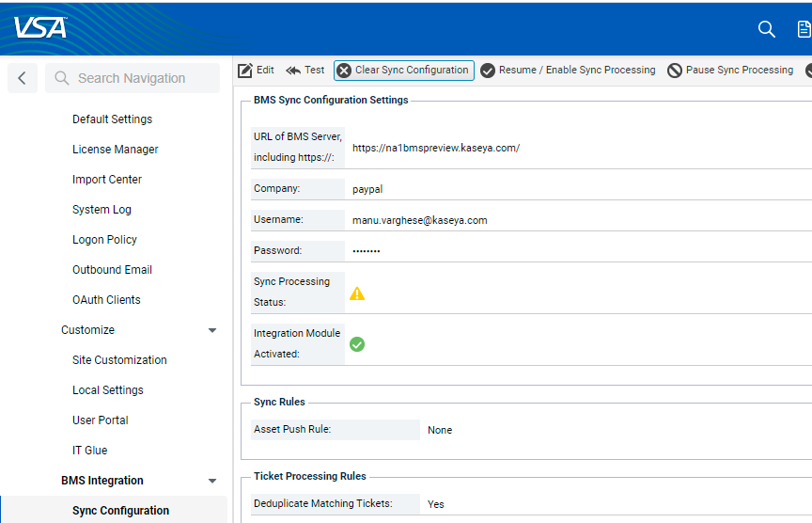Collapse the BMS Integration section arrow
Screen dimensions: 812x523
(x=212, y=481)
